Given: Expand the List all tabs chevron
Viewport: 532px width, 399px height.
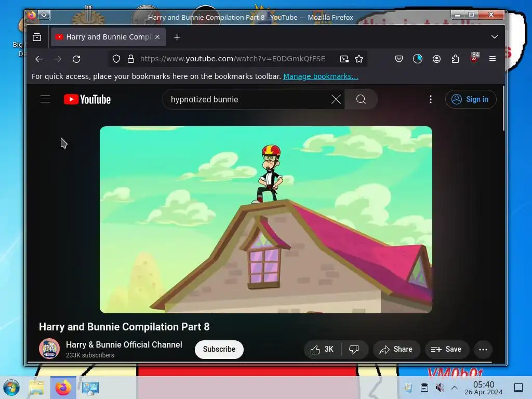Looking at the screenshot, I should 495,37.
